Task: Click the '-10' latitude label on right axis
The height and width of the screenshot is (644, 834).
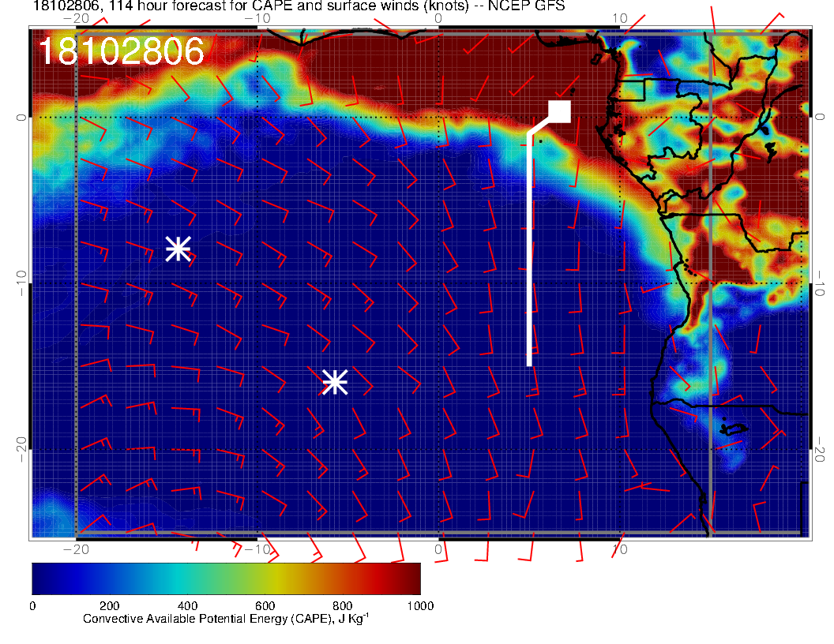Action: pyautogui.click(x=820, y=283)
